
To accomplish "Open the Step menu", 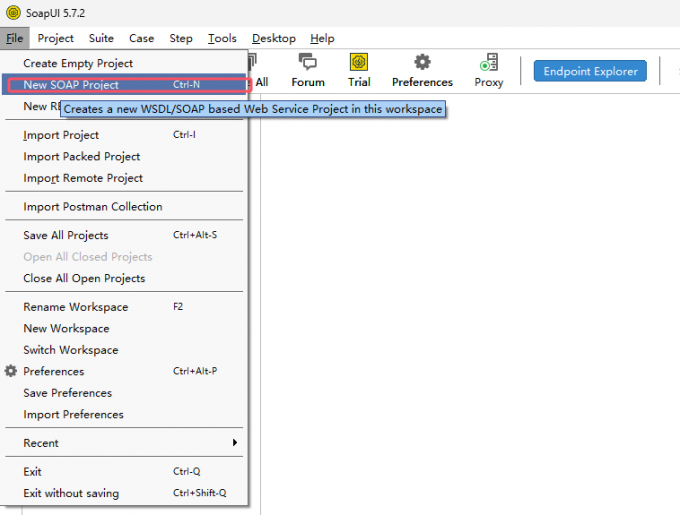I will click(x=181, y=38).
